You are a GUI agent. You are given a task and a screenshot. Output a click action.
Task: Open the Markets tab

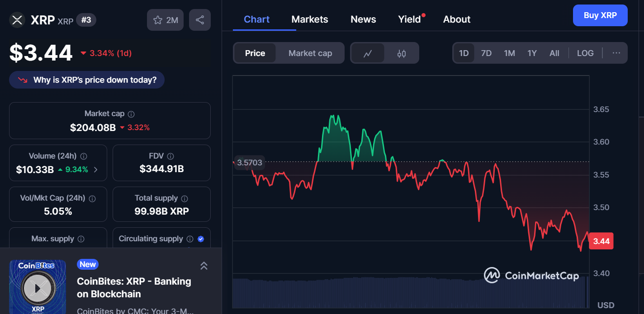[x=310, y=19]
